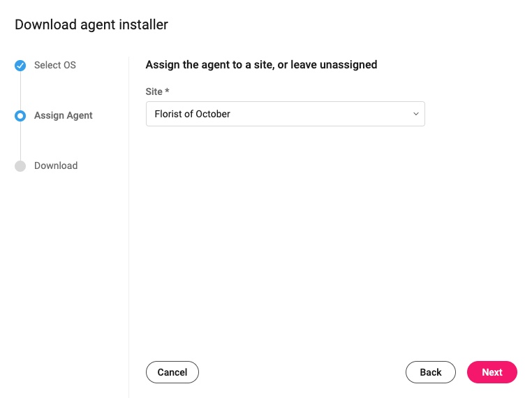The width and height of the screenshot is (532, 398).
Task: Expand Site list with the chevron arrow
Action: 415,114
